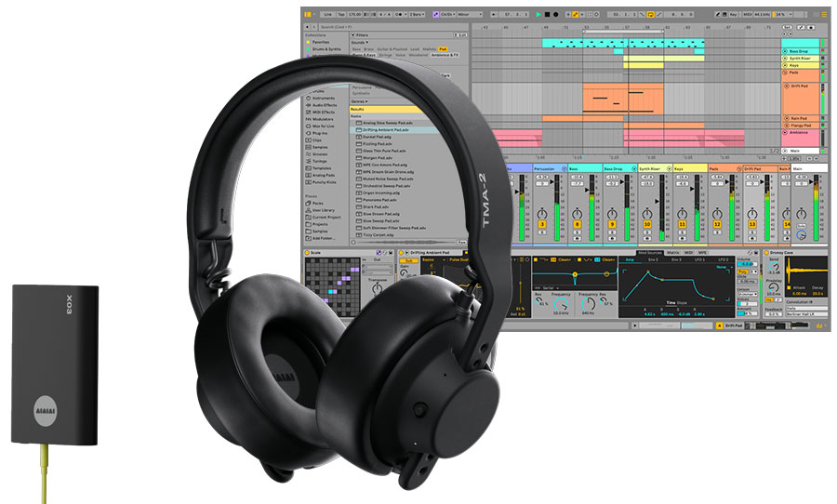Toggle track activator number 12
This screenshot has height=504, width=837.
point(717,224)
